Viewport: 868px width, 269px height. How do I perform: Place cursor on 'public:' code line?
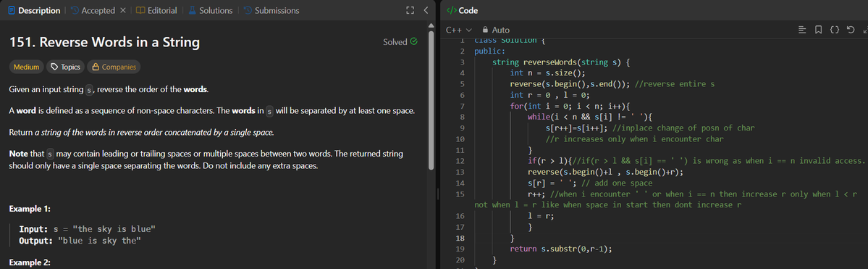click(x=490, y=51)
